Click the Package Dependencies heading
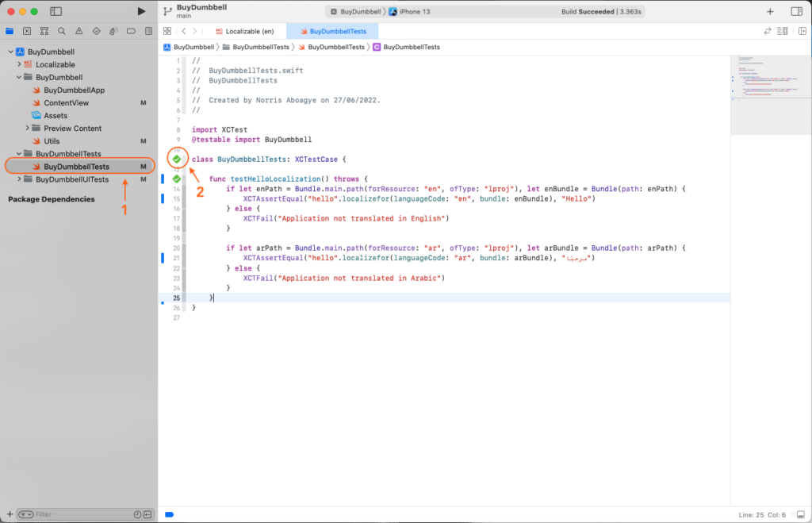Screen dimensions: 812x523 tap(52, 199)
